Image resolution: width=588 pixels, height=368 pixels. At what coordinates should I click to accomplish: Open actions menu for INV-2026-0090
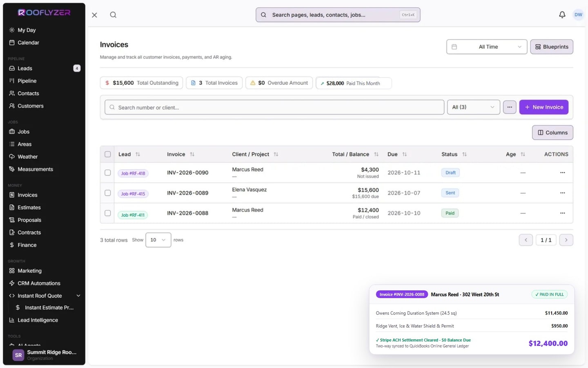tap(562, 173)
